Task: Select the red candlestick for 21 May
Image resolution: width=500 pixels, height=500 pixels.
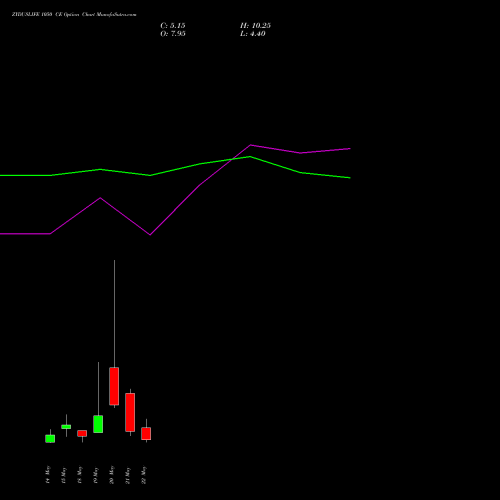Action: coord(130,412)
